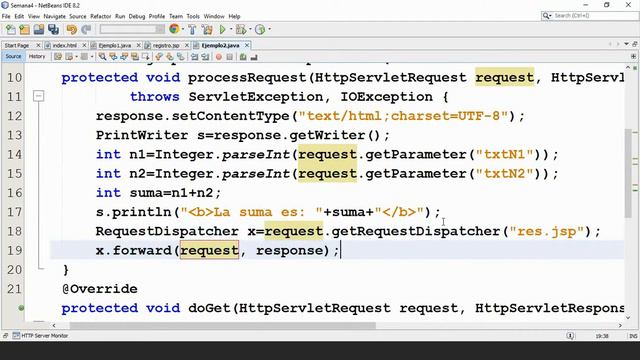
Task: Click the Comment icon in editor toolbar
Action: (243, 57)
